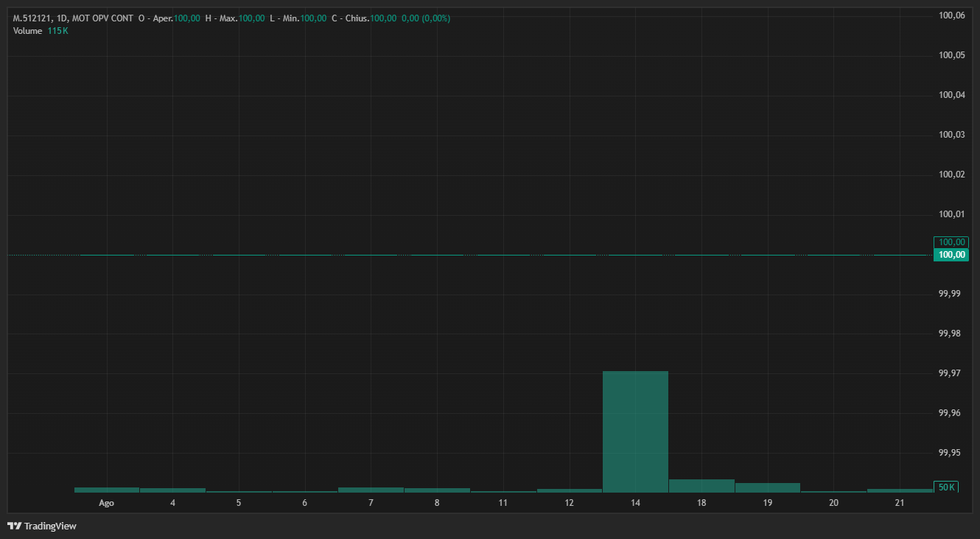Screen dimensions: 980x539
Task: Click the volume bar above 19
Action: 767,487
